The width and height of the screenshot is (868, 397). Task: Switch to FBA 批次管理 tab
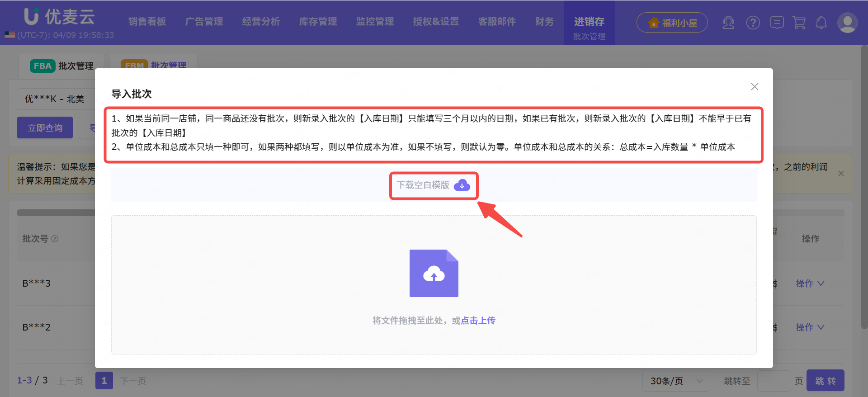[x=62, y=66]
